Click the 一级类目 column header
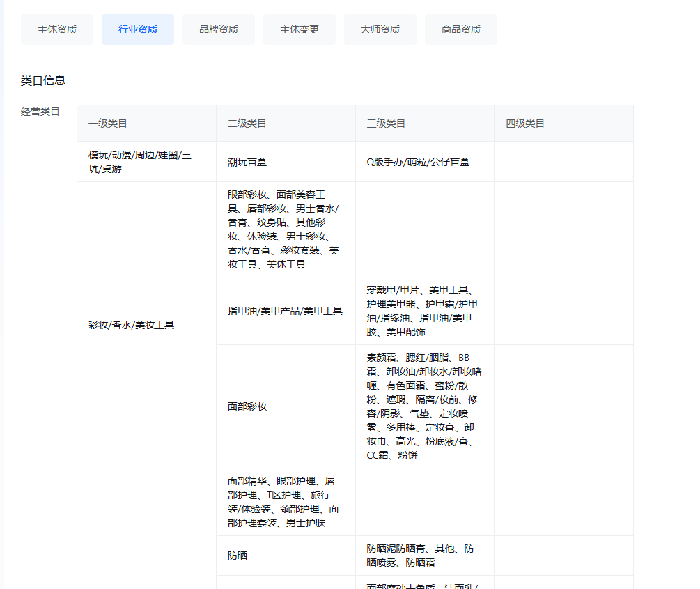The height and width of the screenshot is (589, 700). [108, 123]
